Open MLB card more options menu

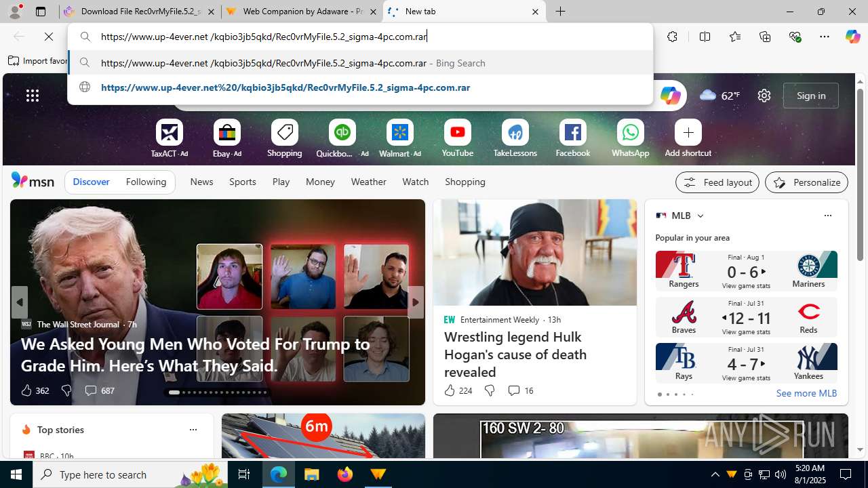pyautogui.click(x=827, y=216)
